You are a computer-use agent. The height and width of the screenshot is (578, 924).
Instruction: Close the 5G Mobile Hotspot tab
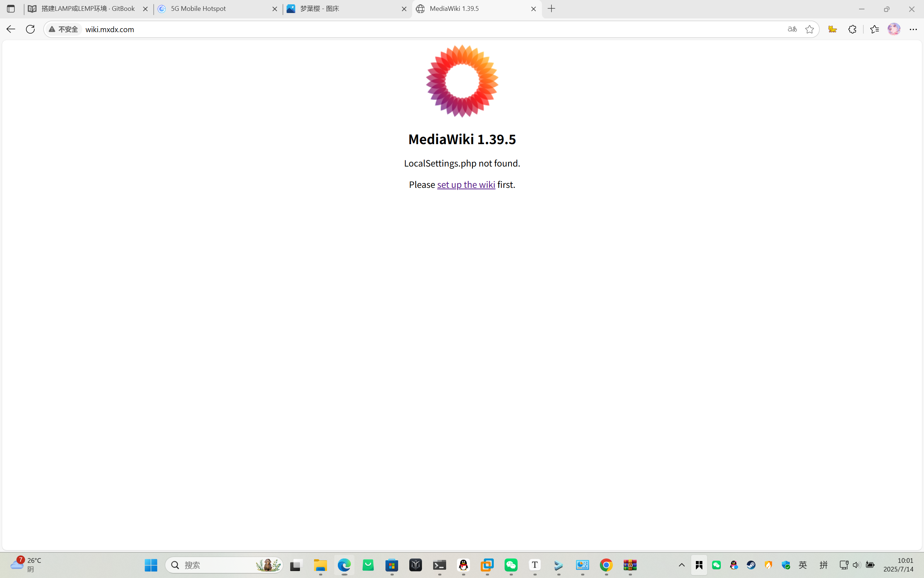[x=275, y=9]
